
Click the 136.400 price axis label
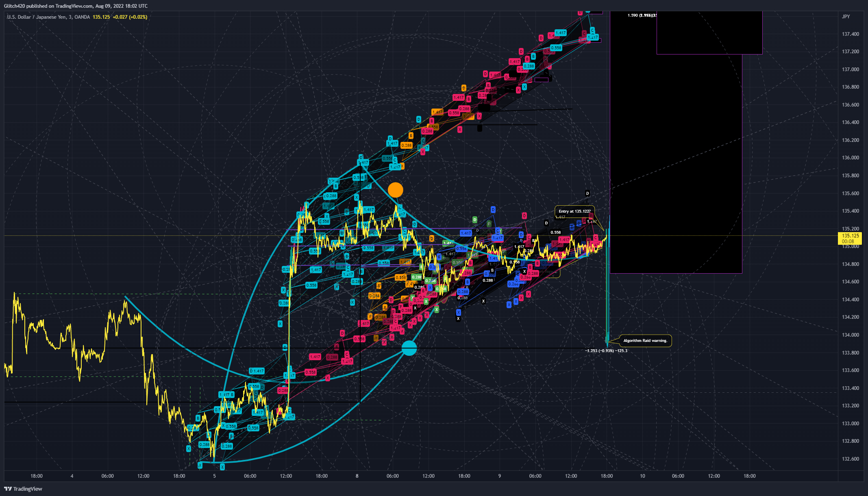(851, 122)
